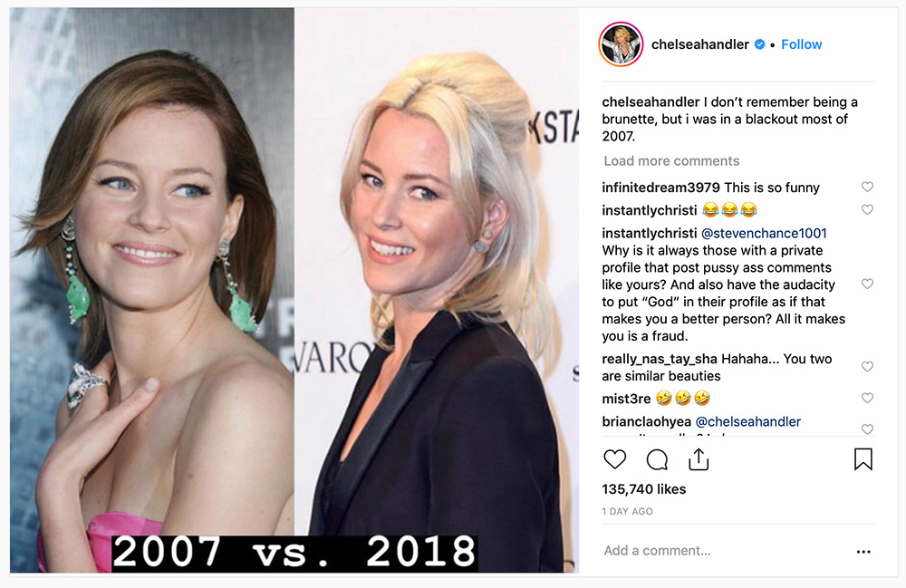Expand Load more comments
The image size is (906, 588).
[x=671, y=160]
